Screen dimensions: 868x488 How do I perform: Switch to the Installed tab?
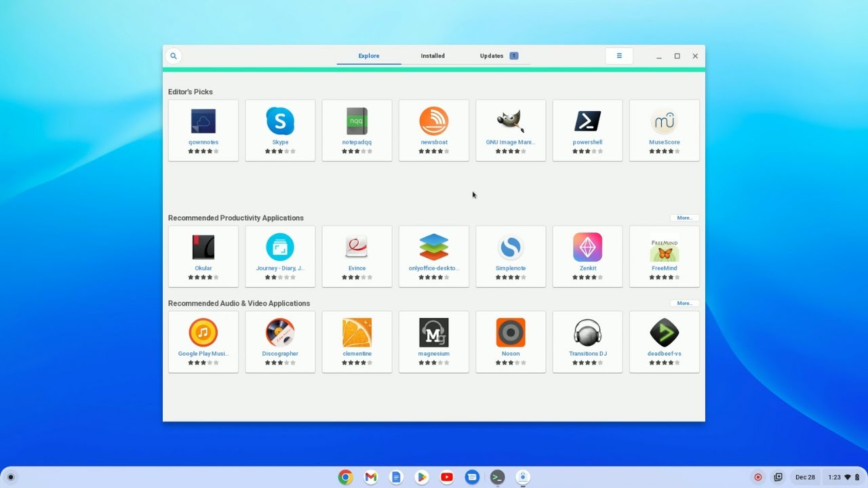point(433,56)
